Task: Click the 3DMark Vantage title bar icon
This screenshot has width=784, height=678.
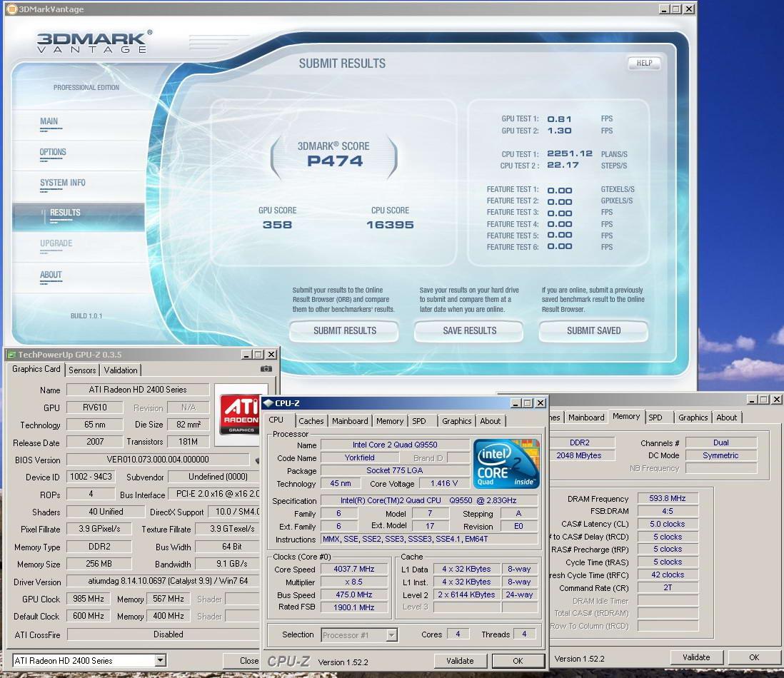Action: point(11,9)
